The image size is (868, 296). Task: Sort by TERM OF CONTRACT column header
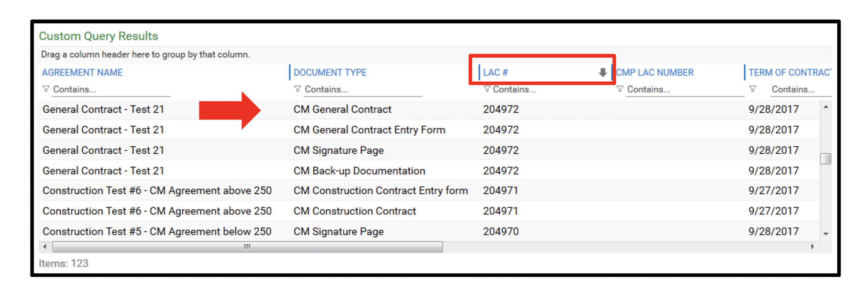coord(790,72)
